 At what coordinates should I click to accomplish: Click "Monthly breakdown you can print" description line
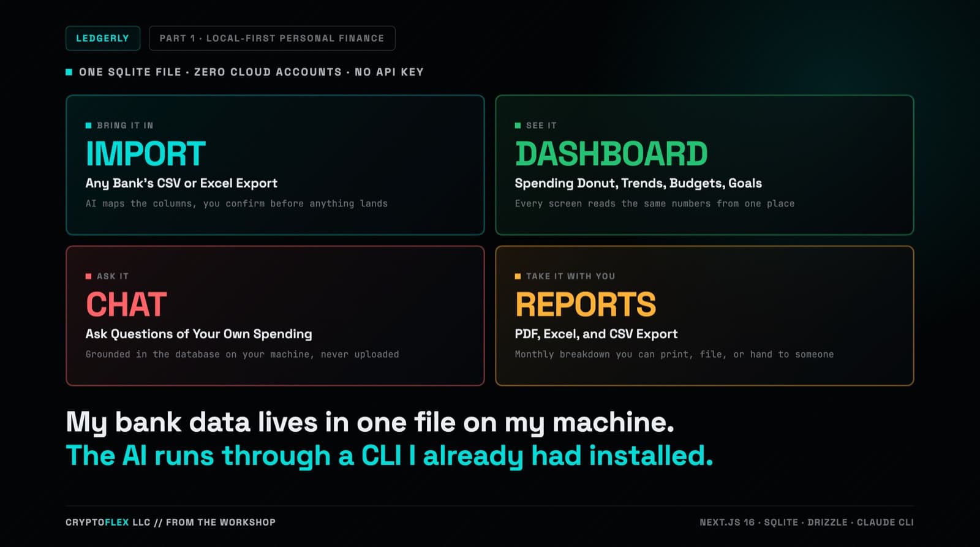(x=674, y=354)
